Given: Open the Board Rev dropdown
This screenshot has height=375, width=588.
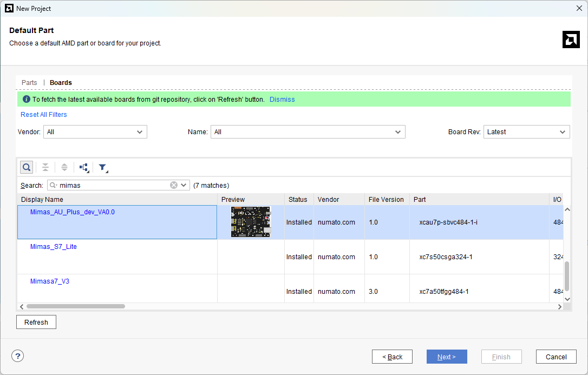Looking at the screenshot, I should click(x=526, y=132).
